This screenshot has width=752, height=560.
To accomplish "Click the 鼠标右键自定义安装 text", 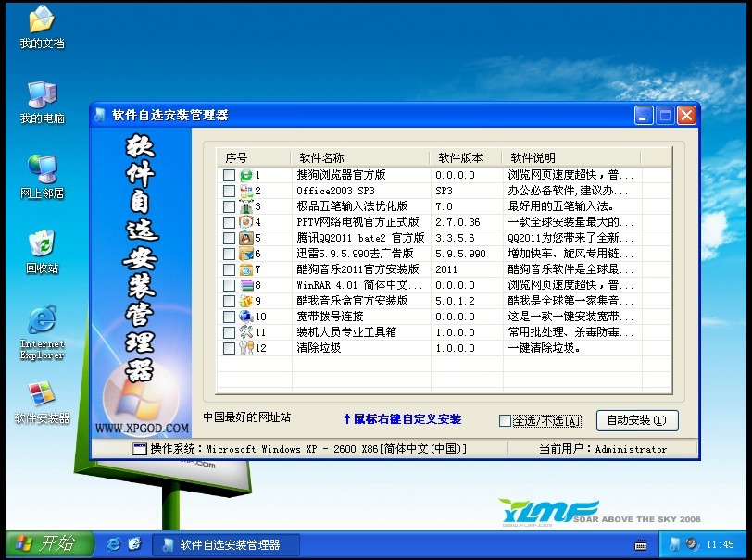I will (403, 419).
